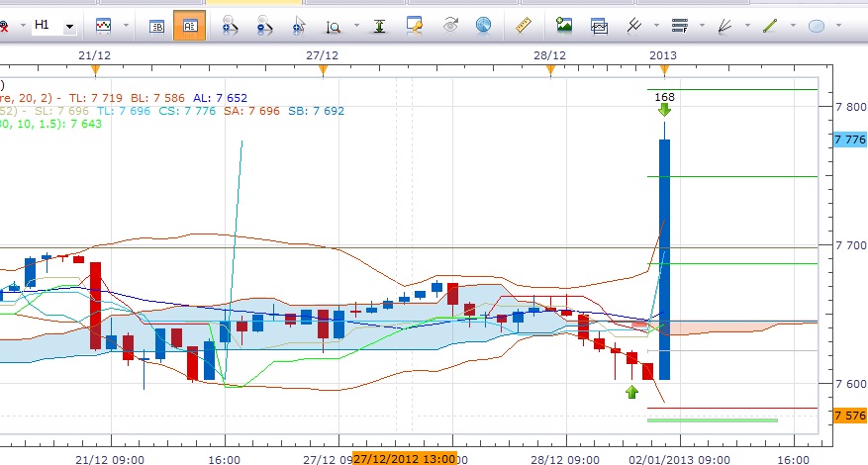Expand the ellipse shape tool dropdown arrow

pyautogui.click(x=838, y=27)
